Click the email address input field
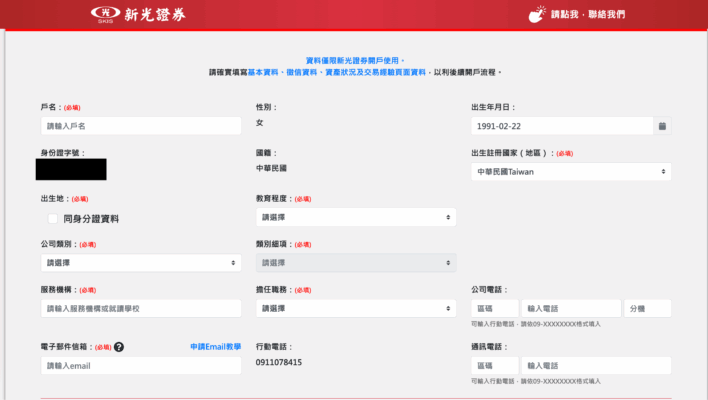 (141, 366)
